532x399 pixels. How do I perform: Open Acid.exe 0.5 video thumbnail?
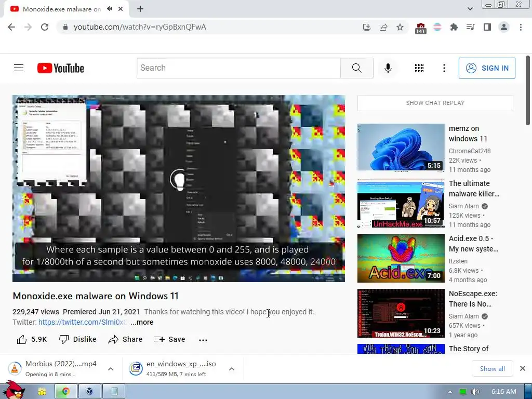[x=401, y=258]
